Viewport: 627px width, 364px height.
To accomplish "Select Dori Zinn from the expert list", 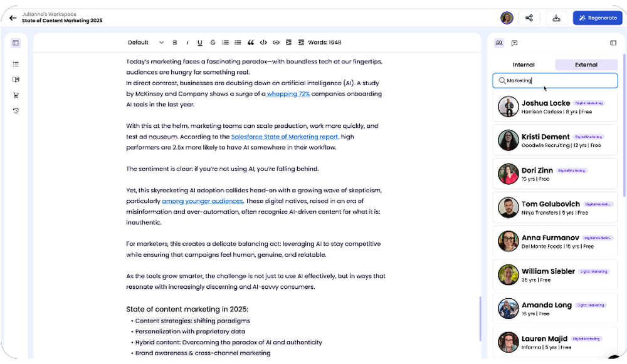I will tap(555, 174).
